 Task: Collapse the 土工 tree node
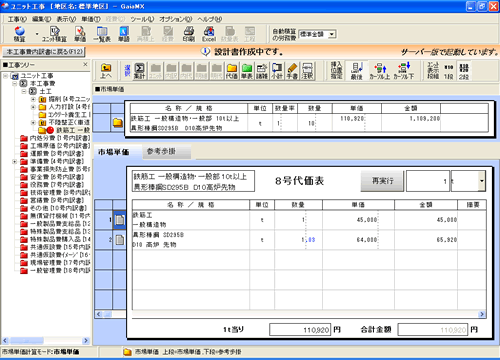[24, 91]
